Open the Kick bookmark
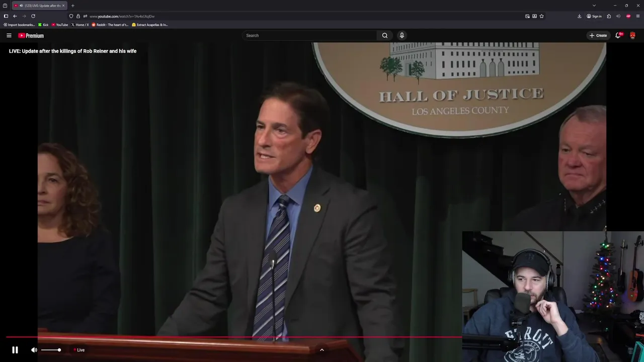The height and width of the screenshot is (362, 644). click(43, 25)
